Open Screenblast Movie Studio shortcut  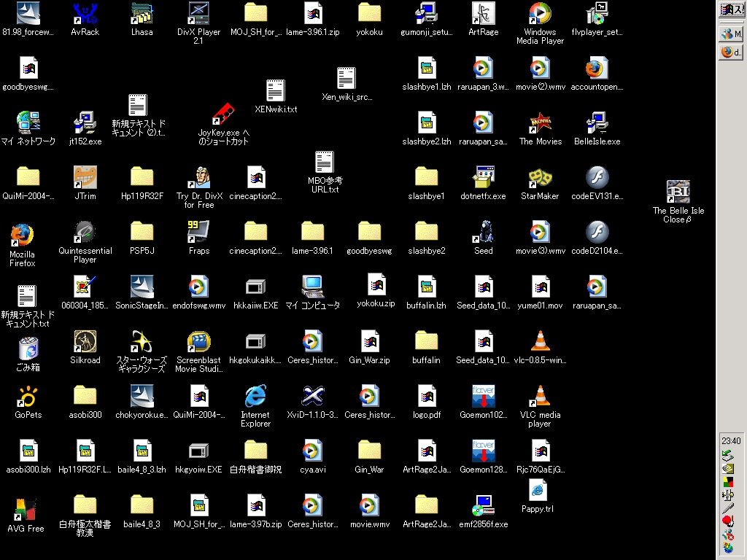tap(198, 351)
